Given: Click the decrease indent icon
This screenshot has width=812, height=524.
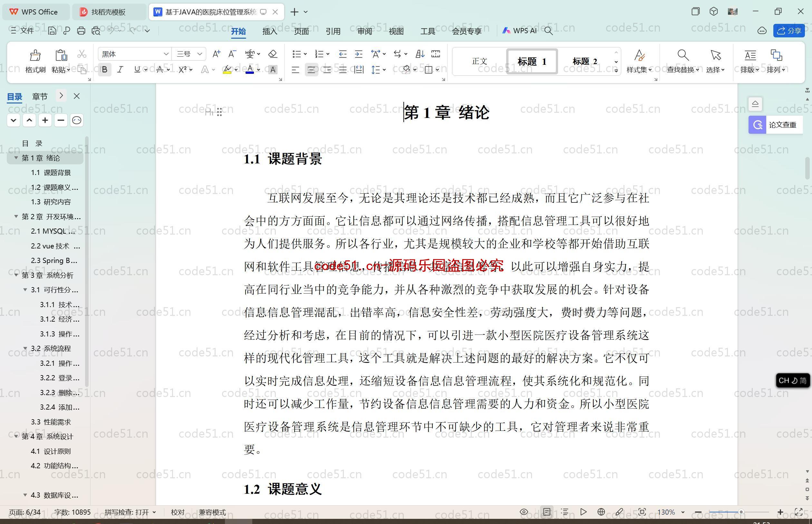Looking at the screenshot, I should tap(343, 54).
